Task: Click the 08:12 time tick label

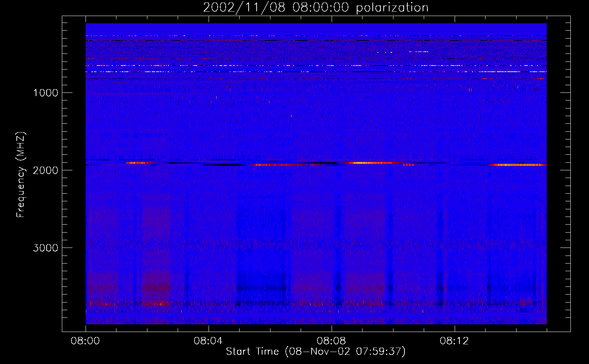Action: pos(454,341)
